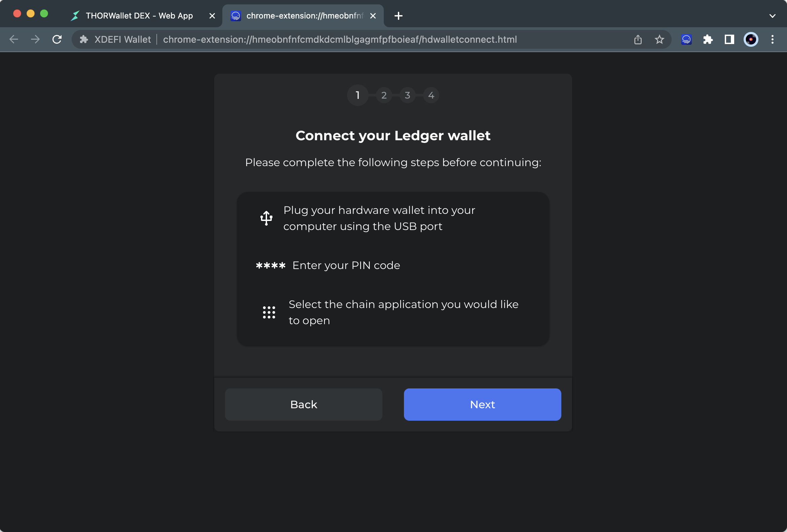Open the Chrome three-dot menu
Screen dimensions: 787x532
click(x=772, y=40)
